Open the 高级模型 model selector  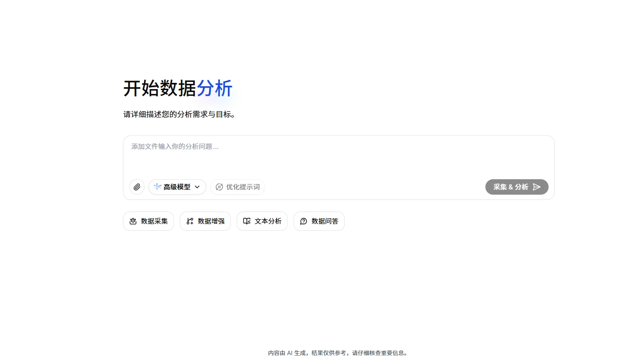click(177, 187)
